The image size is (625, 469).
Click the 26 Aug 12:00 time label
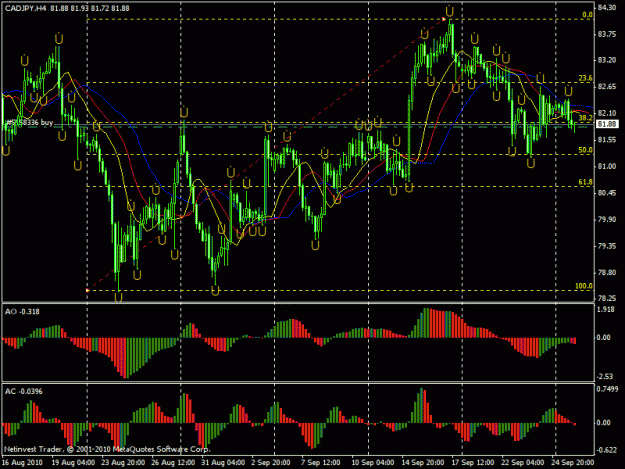pyautogui.click(x=173, y=463)
